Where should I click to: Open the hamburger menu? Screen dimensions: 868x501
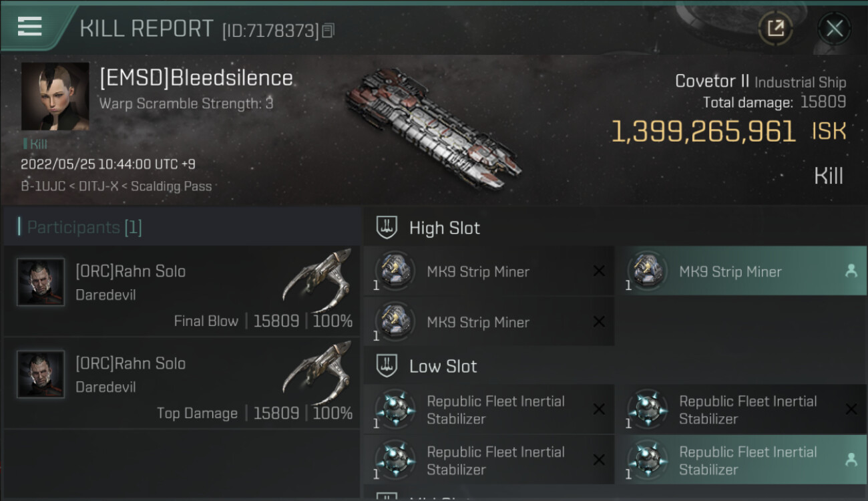(x=30, y=27)
